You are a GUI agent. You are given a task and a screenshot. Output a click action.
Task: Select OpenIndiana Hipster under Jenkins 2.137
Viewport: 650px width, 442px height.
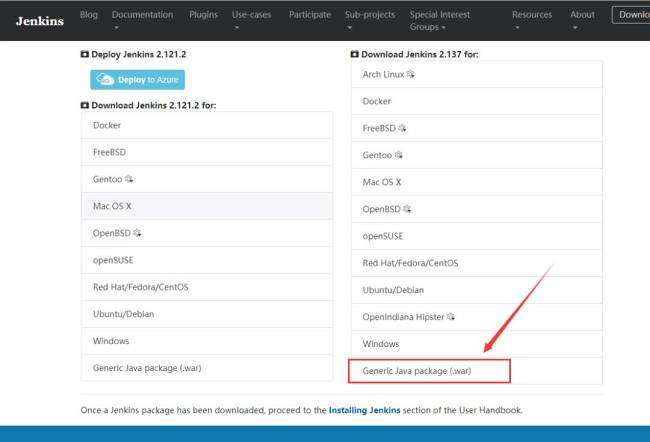click(477, 317)
